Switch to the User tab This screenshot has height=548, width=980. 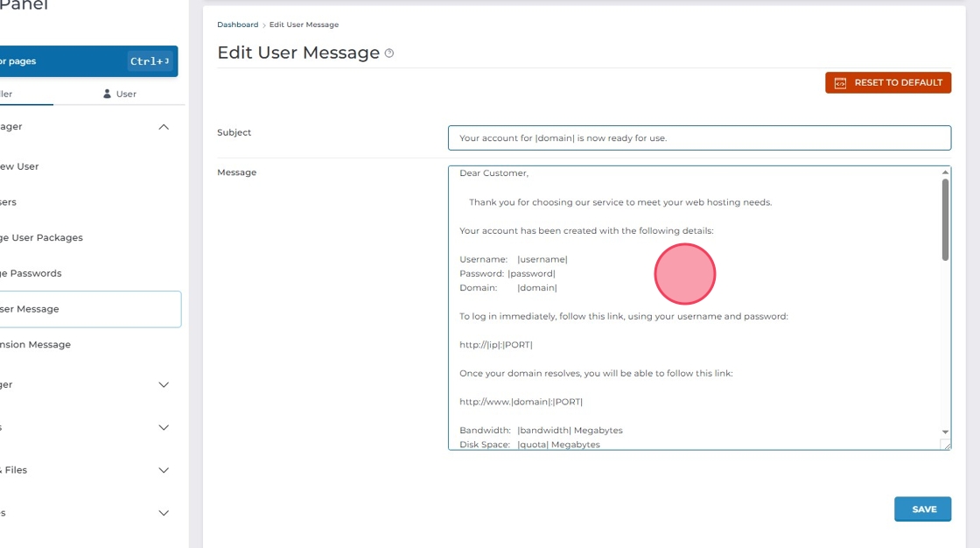coord(120,94)
